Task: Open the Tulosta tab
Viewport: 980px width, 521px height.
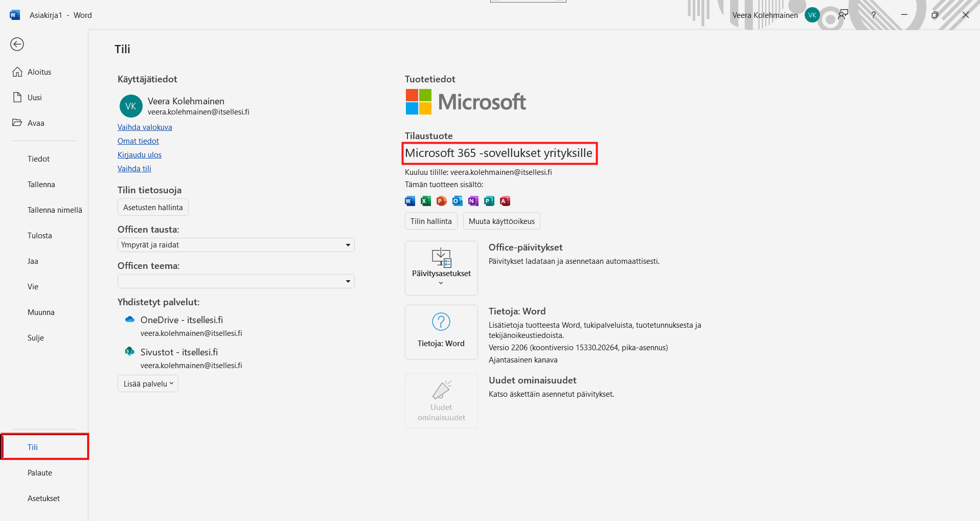Action: click(x=40, y=236)
